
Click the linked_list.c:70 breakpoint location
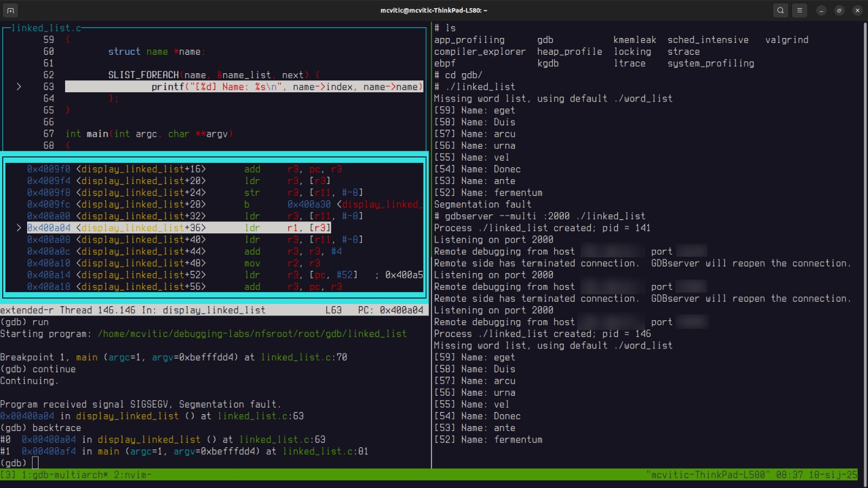[x=304, y=357]
